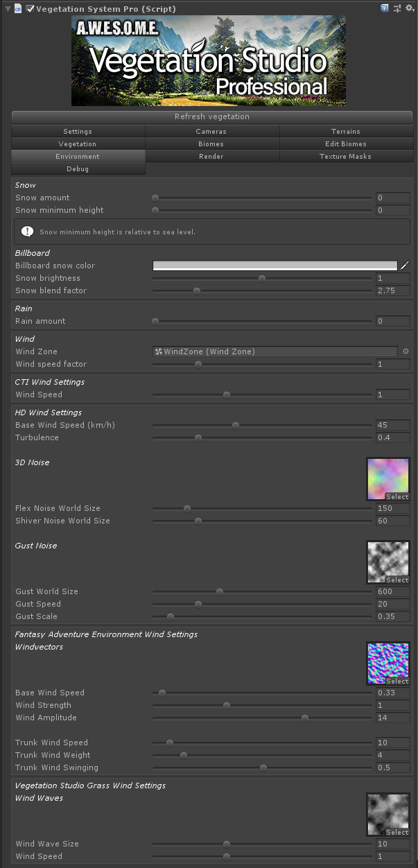This screenshot has width=418, height=868.
Task: Switch to the Biomes tab
Action: [211, 144]
